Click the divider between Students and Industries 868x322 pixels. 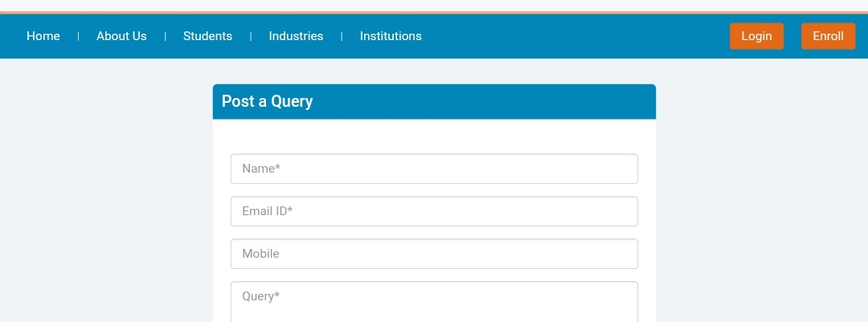(251, 36)
